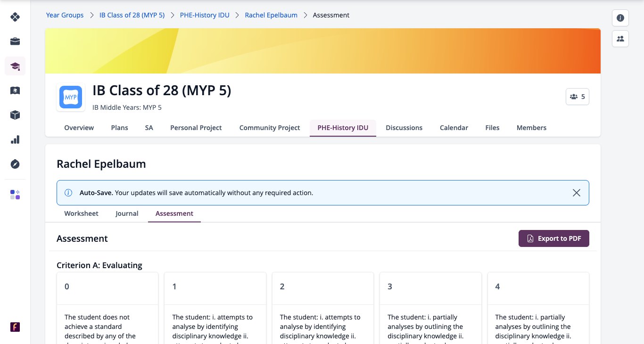
Task: Open the Members tab
Action: click(531, 128)
